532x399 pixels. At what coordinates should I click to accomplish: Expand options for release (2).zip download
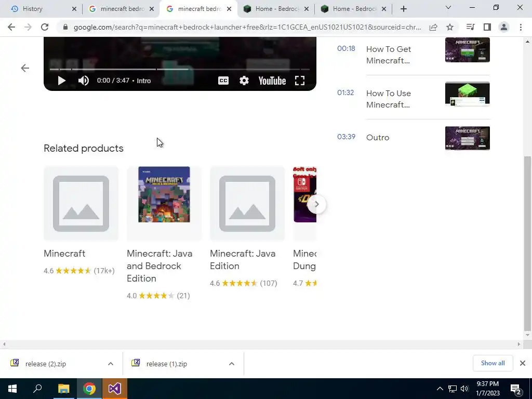[111, 364]
